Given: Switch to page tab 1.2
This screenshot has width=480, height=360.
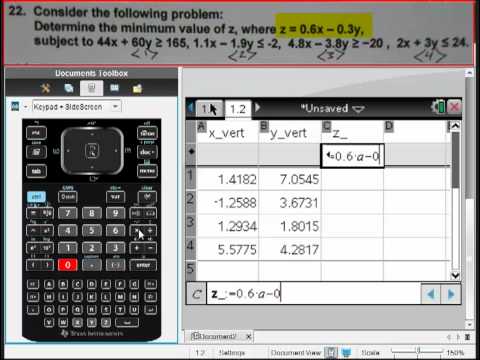Looking at the screenshot, I should coord(238,109).
